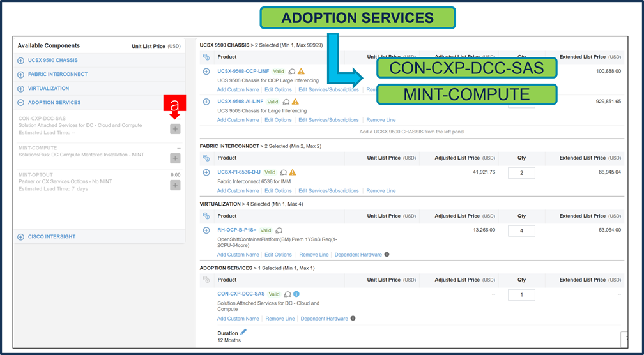Click Add Custom Name under CON-CXP-DCC-SAS
Image resolution: width=644 pixels, height=355 pixels.
point(238,319)
